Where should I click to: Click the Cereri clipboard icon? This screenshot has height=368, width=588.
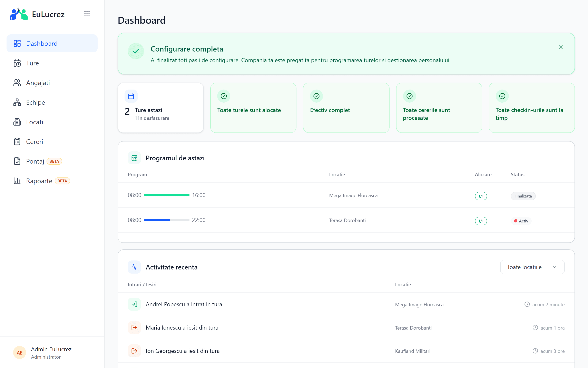[x=17, y=142]
